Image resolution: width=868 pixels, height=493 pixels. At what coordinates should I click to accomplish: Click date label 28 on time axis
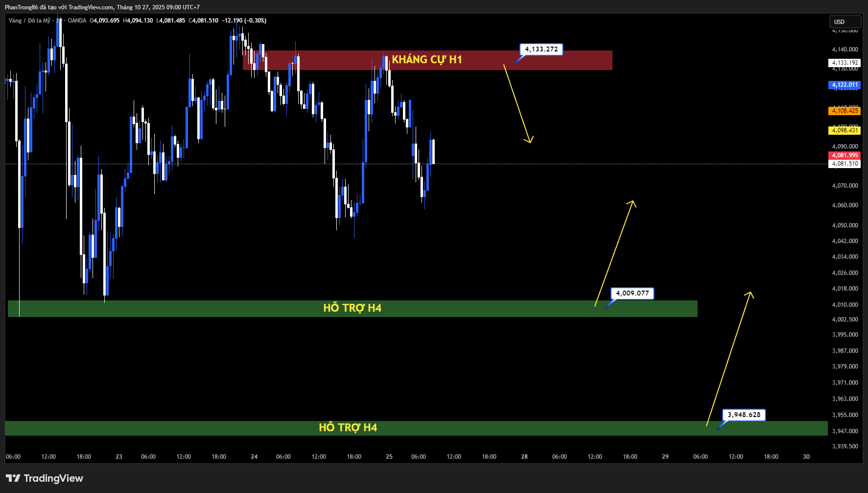524,456
